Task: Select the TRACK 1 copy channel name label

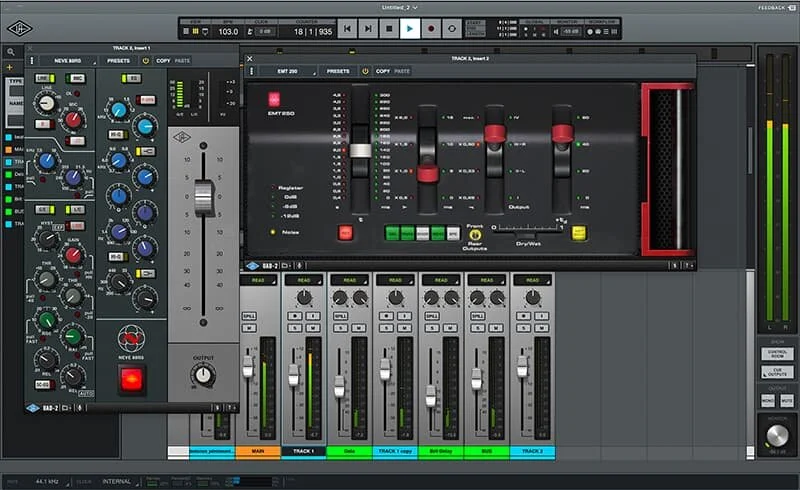Action: pyautogui.click(x=395, y=451)
